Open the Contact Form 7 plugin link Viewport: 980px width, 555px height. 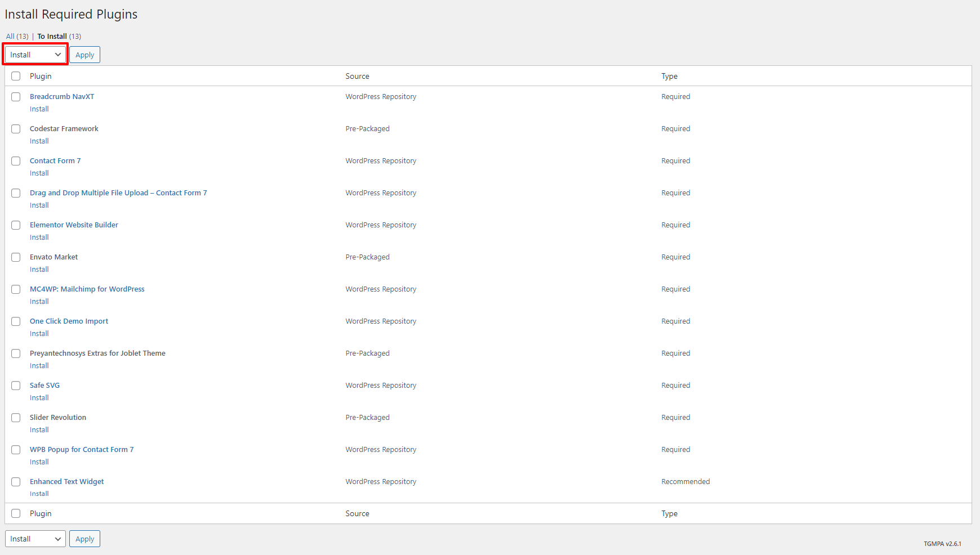[55, 161]
